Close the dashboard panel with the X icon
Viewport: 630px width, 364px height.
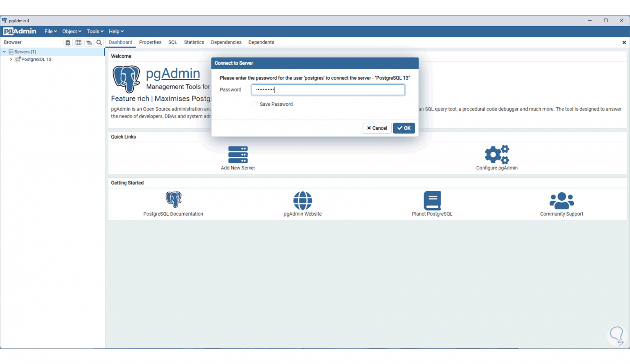pos(624,42)
